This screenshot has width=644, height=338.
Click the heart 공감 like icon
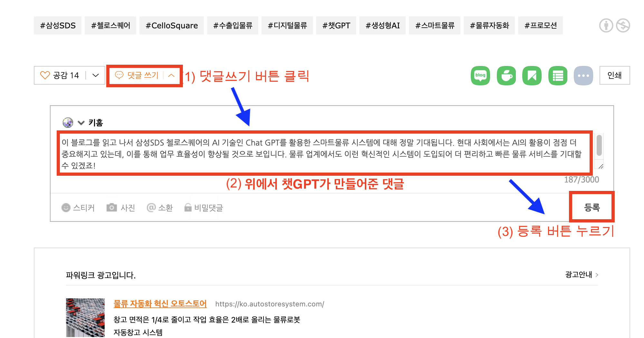pos(45,75)
